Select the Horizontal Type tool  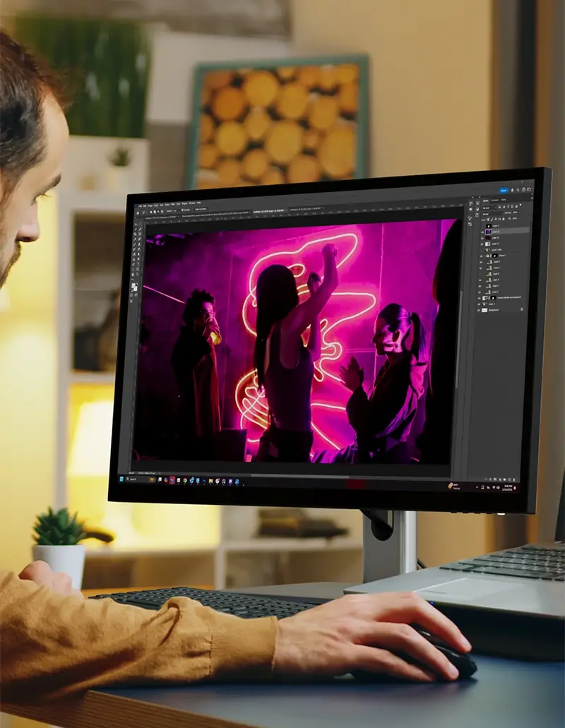(x=138, y=264)
